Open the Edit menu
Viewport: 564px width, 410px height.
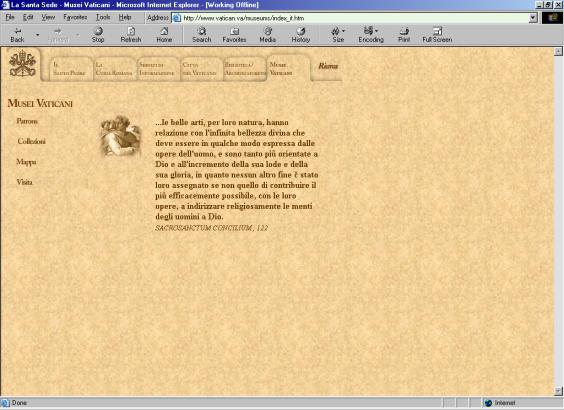click(x=28, y=17)
